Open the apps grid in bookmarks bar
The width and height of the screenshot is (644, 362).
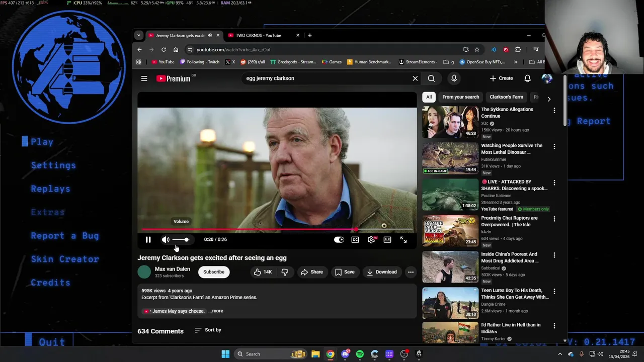pos(139,62)
